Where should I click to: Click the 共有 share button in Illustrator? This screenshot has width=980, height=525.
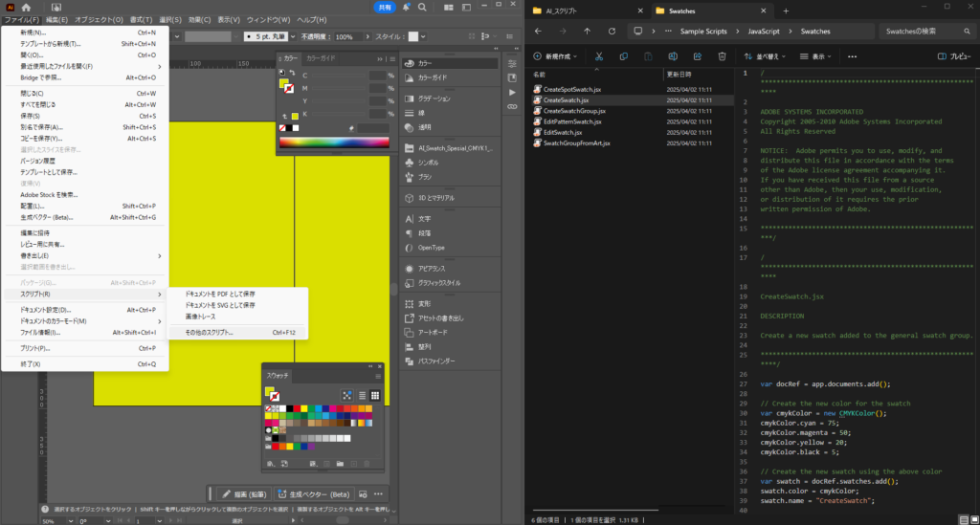click(385, 8)
